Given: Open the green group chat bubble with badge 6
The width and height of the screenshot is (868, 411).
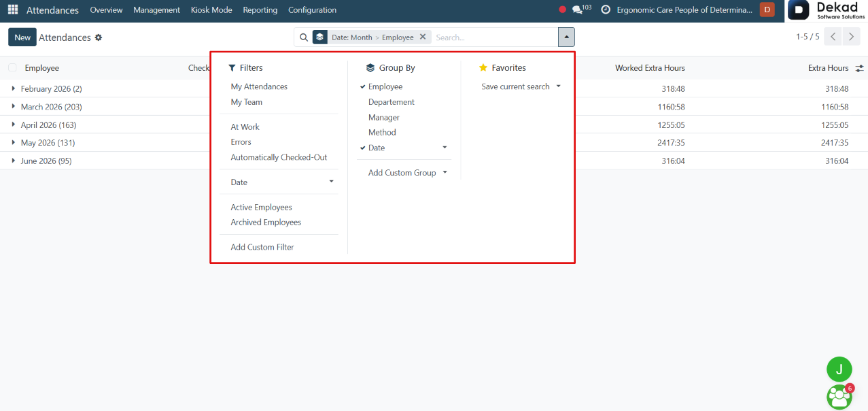Looking at the screenshot, I should pos(839,397).
